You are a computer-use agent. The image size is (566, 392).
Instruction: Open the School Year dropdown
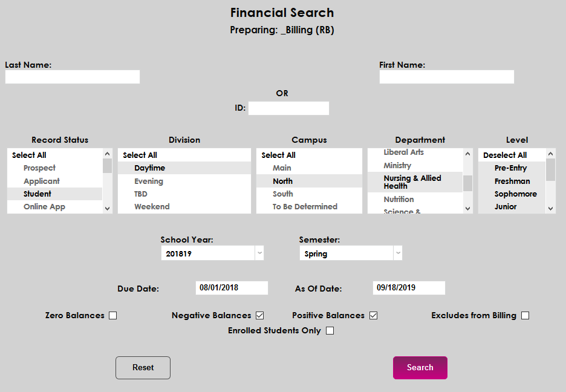tap(259, 253)
